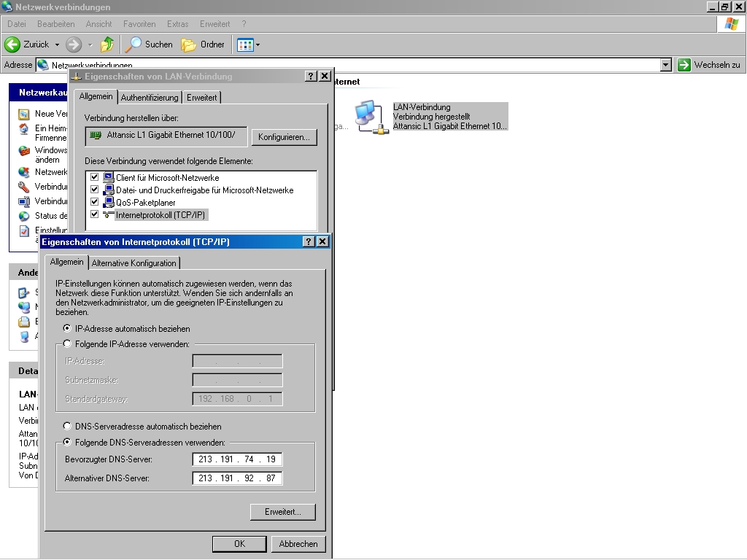
Task: Expand the Adresse bar dropdown
Action: (x=666, y=65)
